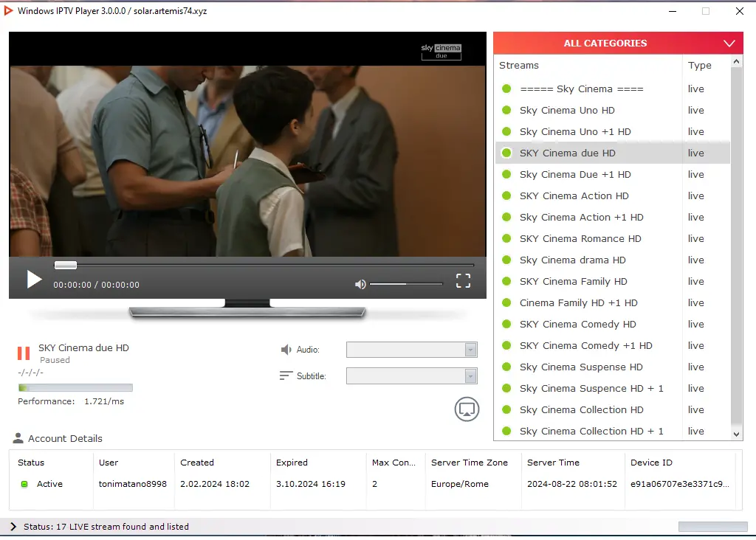Select the Sky Cinema Collection HD stream
Screen dimensions: 756x540
point(612,409)
